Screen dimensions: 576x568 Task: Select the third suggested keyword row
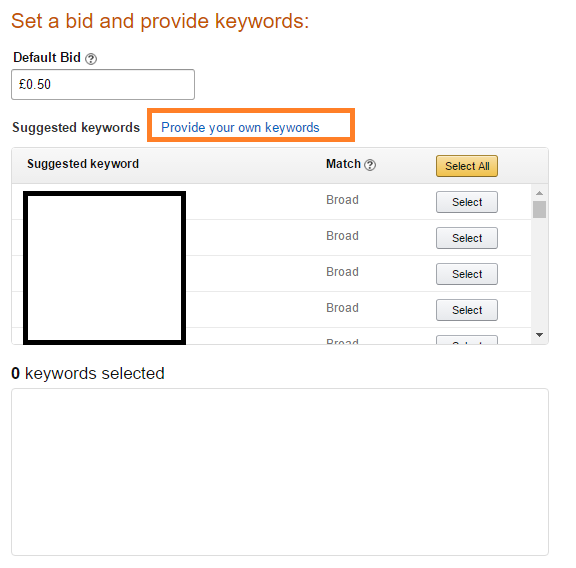coord(467,274)
